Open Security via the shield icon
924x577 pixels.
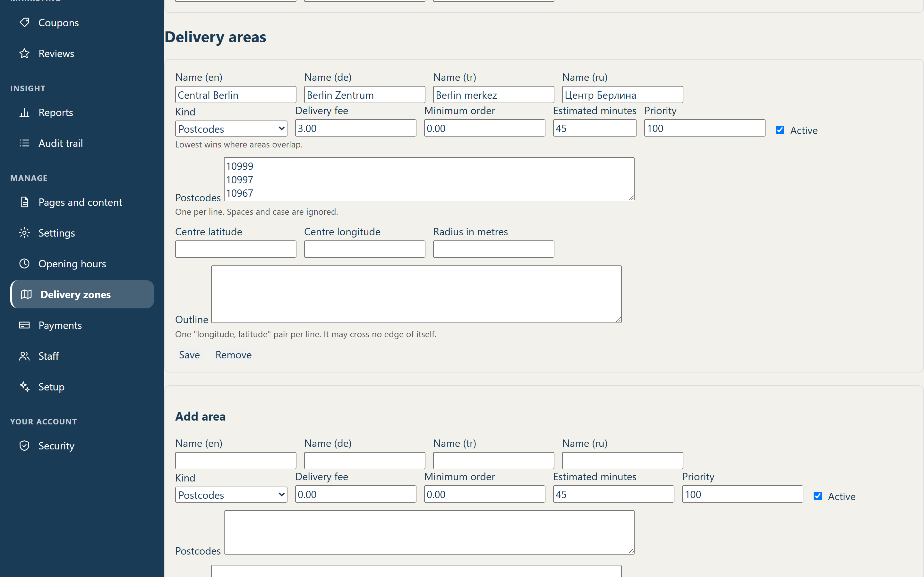[x=24, y=446]
